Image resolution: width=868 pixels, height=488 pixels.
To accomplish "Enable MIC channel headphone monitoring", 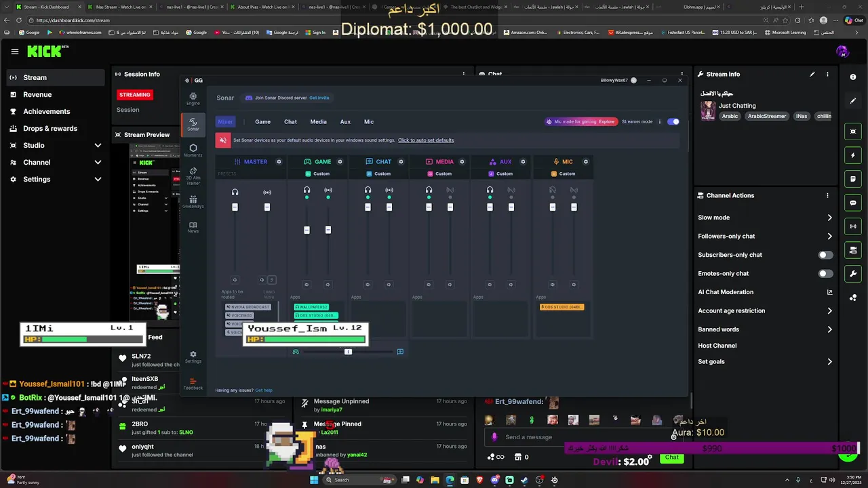I will click(x=553, y=190).
